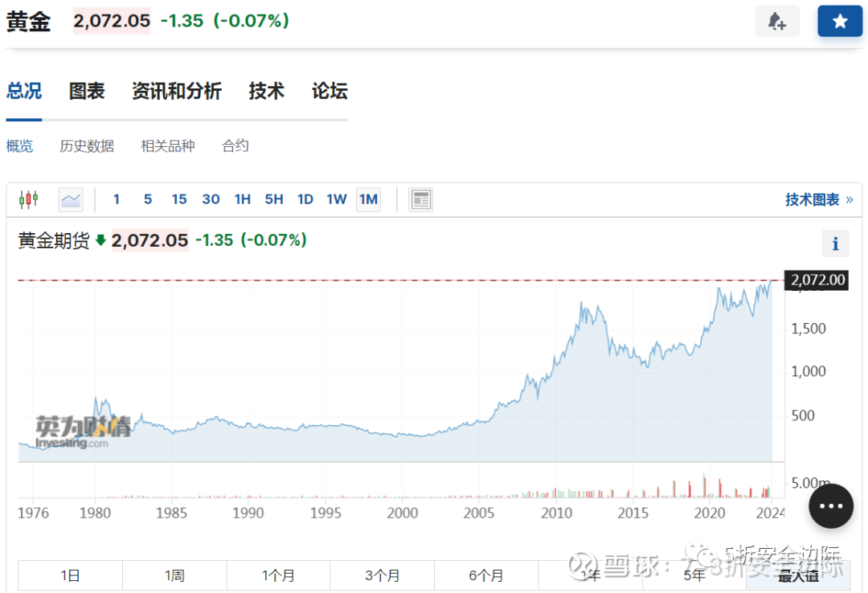Deselect the active 1M timeframe

click(x=368, y=198)
